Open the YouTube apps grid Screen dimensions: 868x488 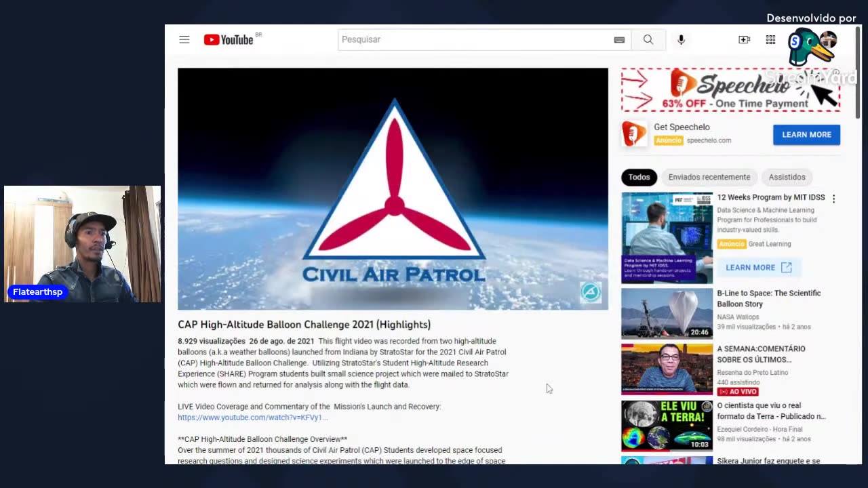[770, 40]
